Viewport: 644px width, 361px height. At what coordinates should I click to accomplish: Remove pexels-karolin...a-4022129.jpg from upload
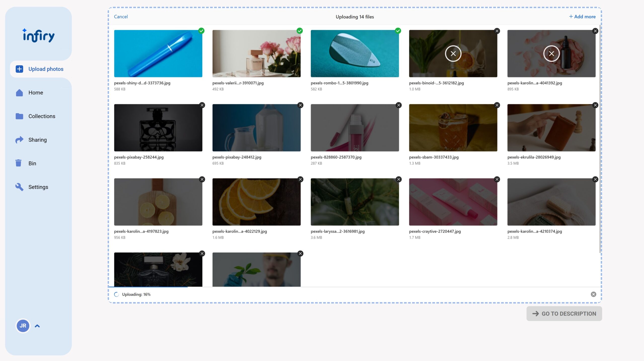click(300, 179)
